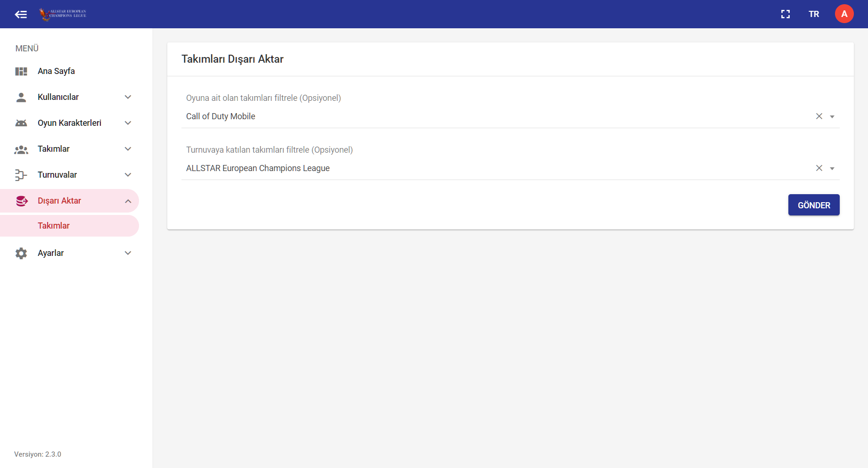
Task: Click the Dışarı Aktar export icon
Action: 22,201
